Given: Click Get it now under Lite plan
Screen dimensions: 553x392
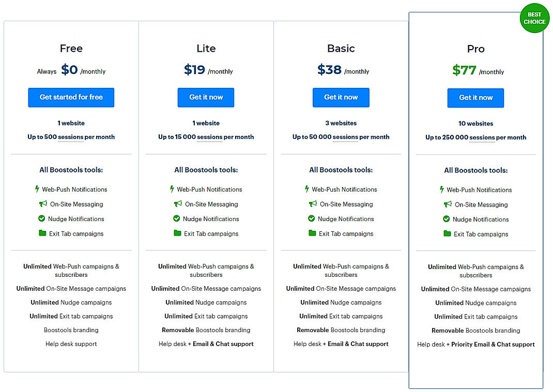Looking at the screenshot, I should click(206, 97).
